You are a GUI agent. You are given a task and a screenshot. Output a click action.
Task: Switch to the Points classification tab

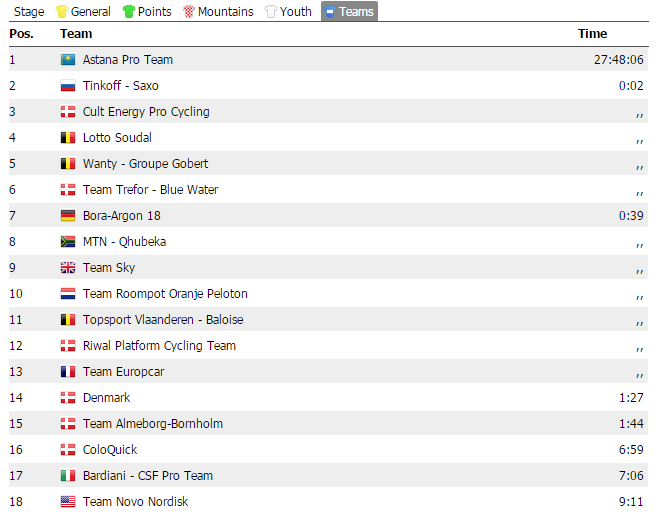[x=147, y=11]
